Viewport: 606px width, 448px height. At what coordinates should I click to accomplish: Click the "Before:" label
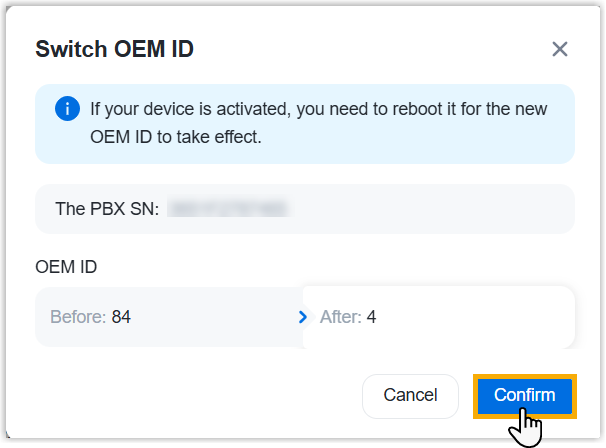point(78,317)
